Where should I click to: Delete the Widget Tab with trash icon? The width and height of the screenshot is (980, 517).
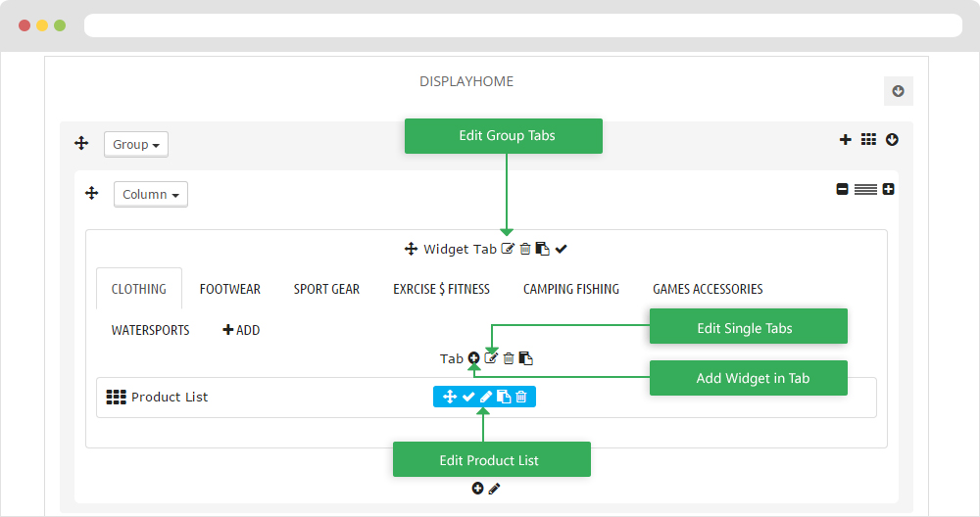525,249
